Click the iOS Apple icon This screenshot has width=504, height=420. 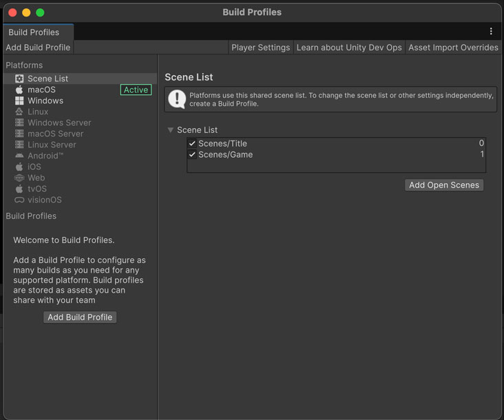(x=19, y=167)
